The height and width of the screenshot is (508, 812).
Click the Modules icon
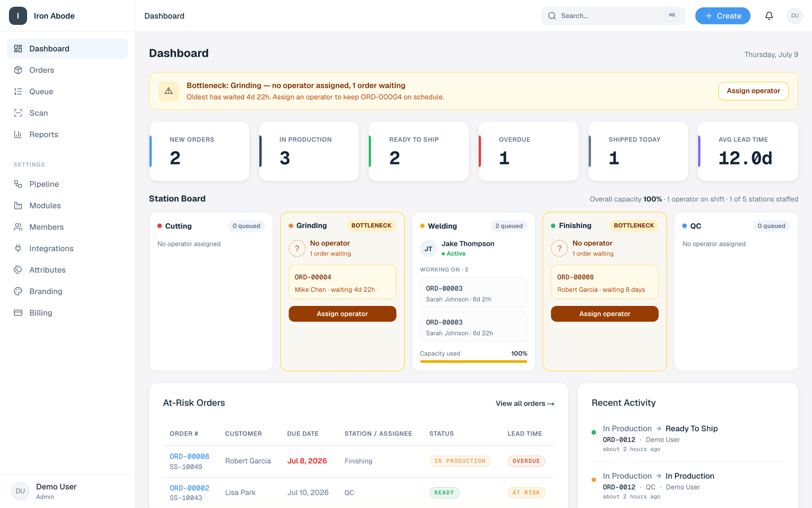[x=18, y=205]
